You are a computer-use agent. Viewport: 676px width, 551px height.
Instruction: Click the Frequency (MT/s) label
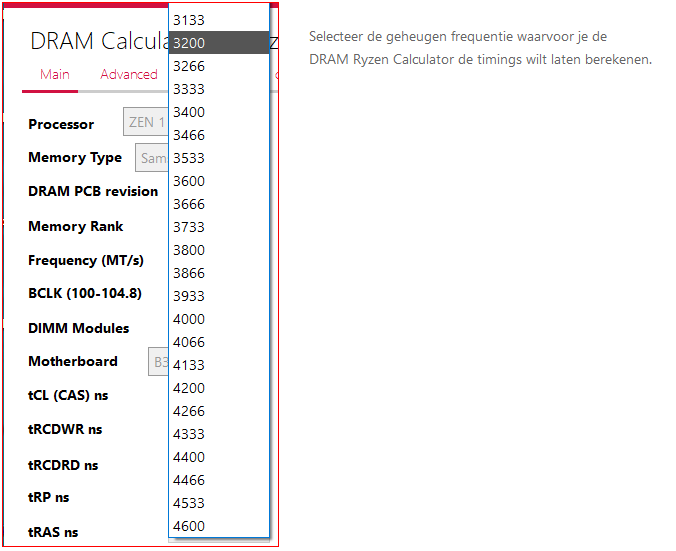pyautogui.click(x=86, y=260)
